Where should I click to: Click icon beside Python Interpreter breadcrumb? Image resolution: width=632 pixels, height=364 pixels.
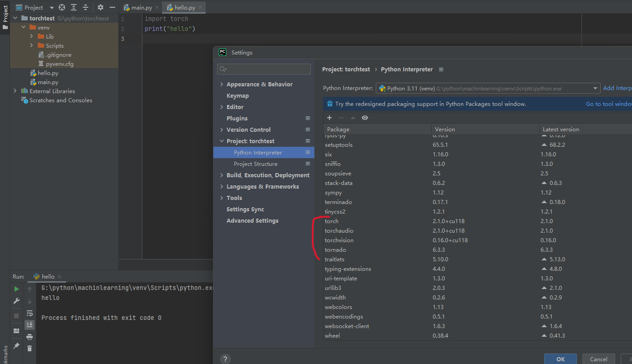coord(441,70)
